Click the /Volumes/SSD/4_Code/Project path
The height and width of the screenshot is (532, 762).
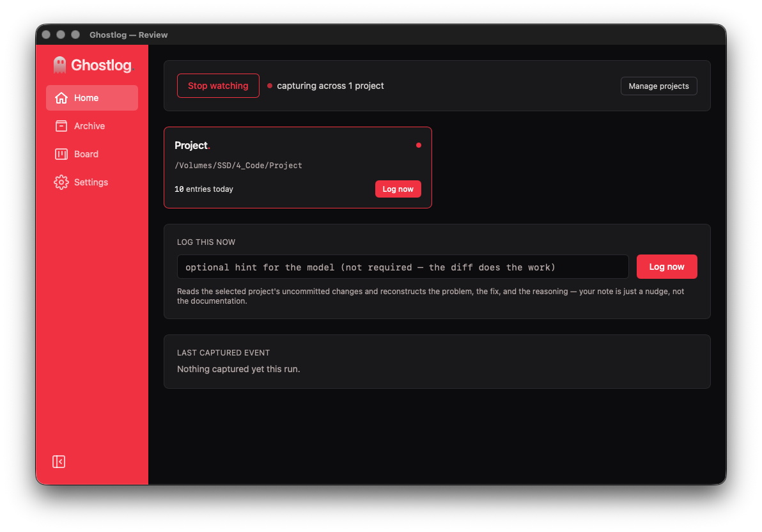[x=238, y=166]
